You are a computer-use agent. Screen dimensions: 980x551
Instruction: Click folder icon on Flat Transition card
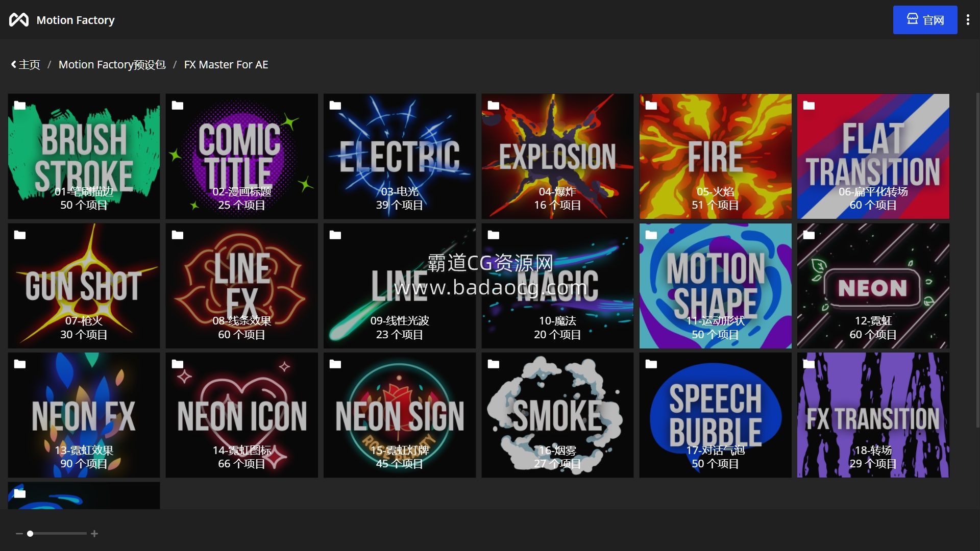(809, 106)
